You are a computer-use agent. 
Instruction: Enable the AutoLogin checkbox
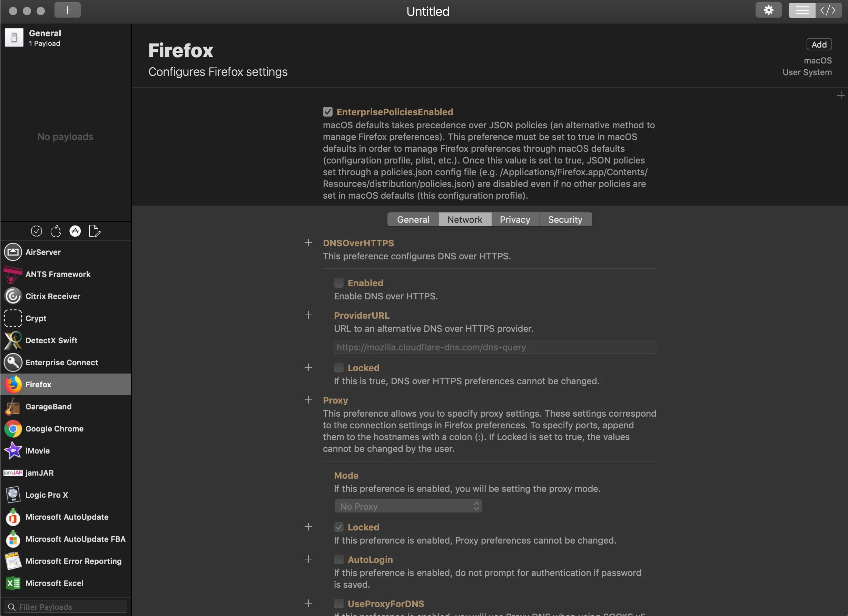[x=338, y=559]
